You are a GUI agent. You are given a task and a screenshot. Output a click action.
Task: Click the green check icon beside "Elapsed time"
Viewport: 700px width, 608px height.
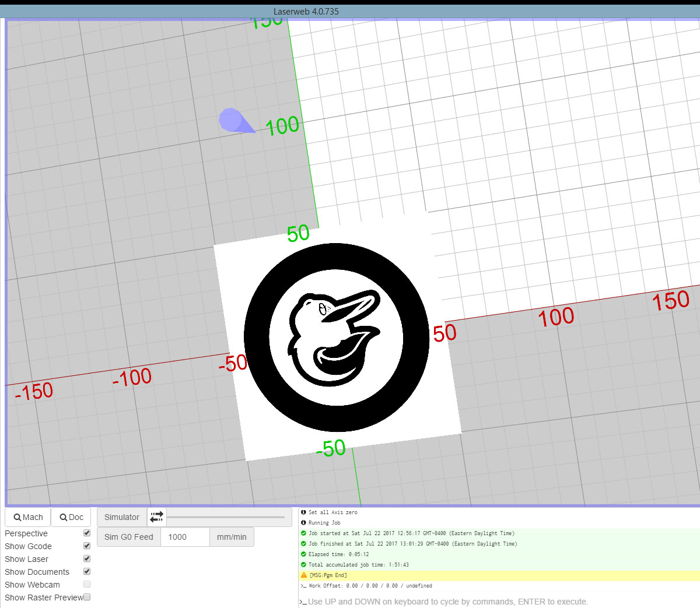point(303,554)
